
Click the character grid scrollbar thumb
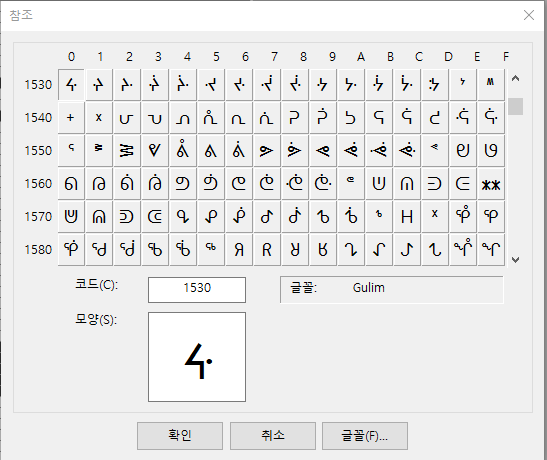pyautogui.click(x=516, y=106)
